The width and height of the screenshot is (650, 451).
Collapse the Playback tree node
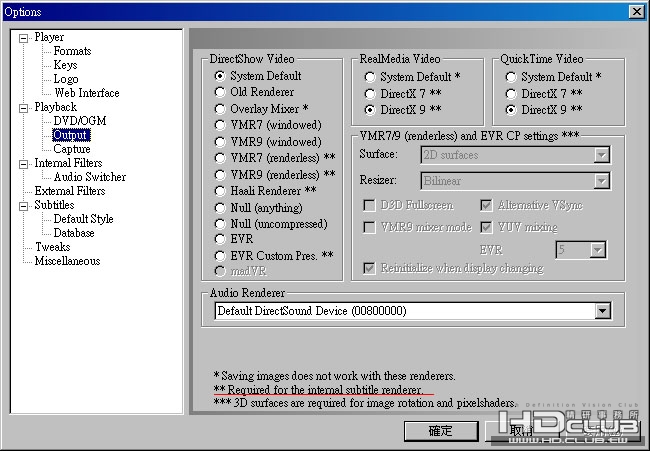24,108
